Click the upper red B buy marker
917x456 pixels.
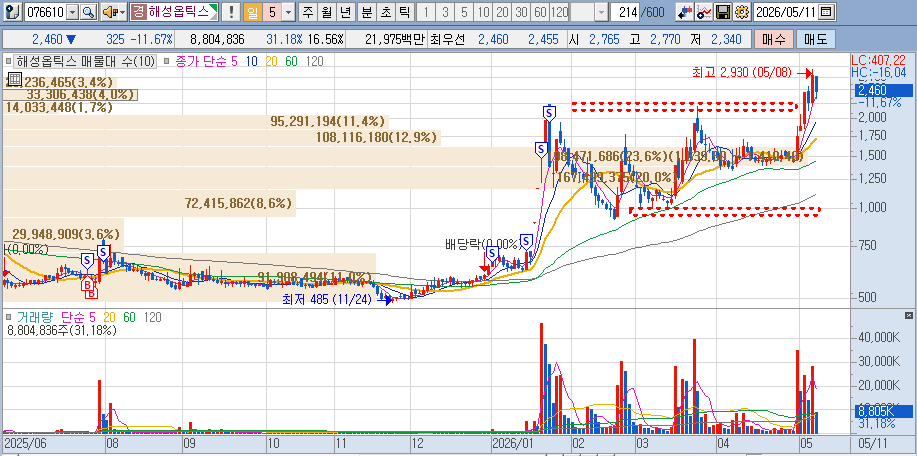tap(88, 285)
